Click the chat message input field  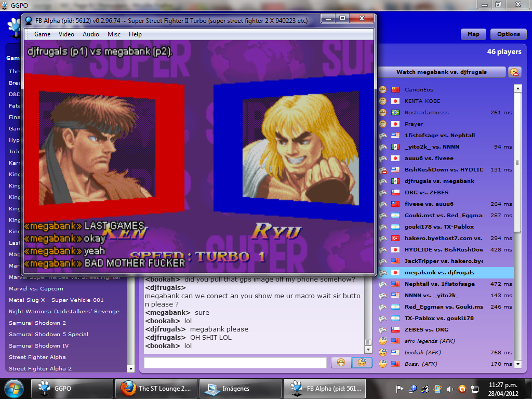(x=235, y=362)
